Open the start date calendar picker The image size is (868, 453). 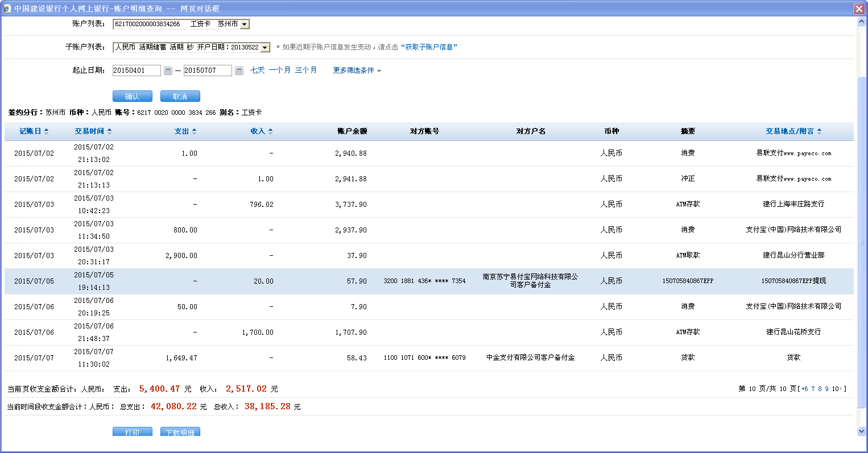[168, 70]
